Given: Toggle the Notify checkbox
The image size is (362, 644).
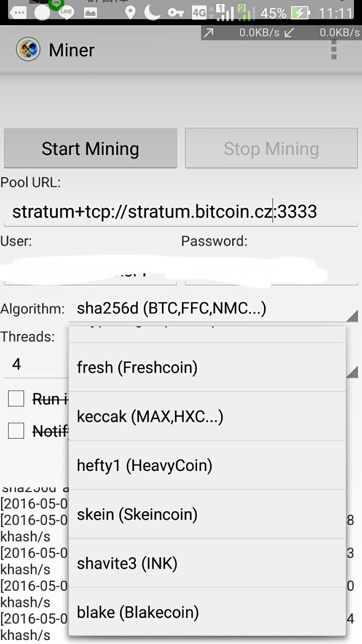Looking at the screenshot, I should 16,431.
